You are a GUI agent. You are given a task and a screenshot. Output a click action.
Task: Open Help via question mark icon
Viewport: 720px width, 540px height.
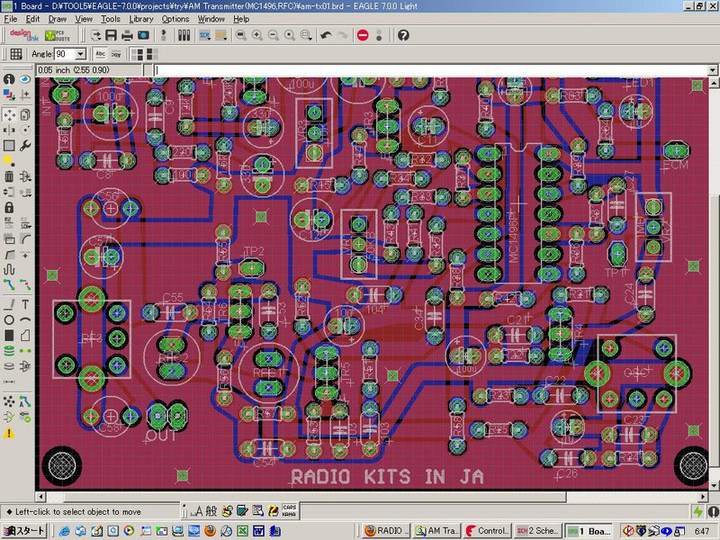tap(403, 35)
